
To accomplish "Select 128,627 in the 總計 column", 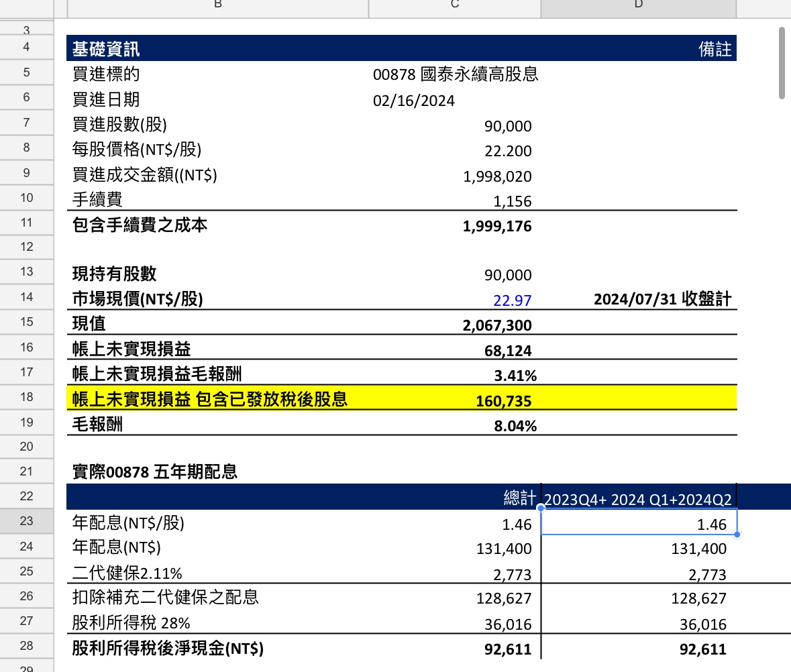I will pos(504,598).
